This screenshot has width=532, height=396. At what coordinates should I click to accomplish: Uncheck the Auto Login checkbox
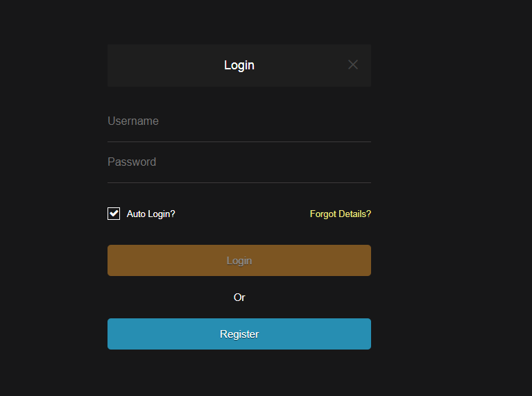114,214
